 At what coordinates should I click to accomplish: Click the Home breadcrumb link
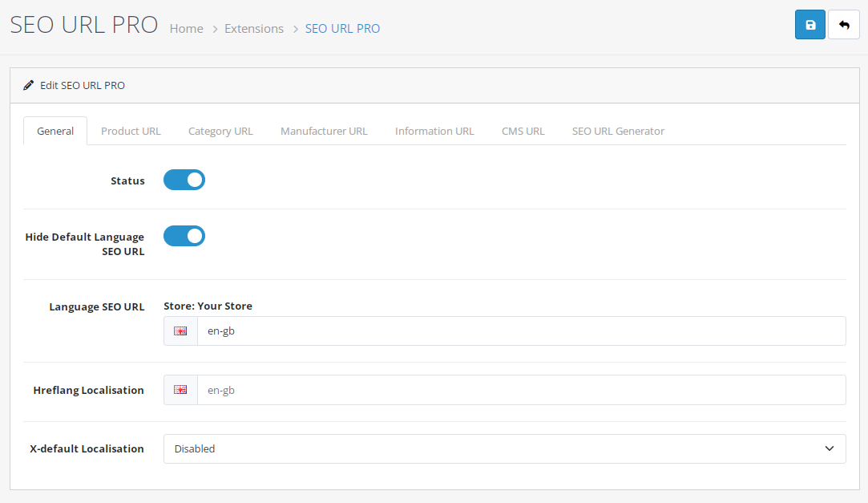(187, 29)
